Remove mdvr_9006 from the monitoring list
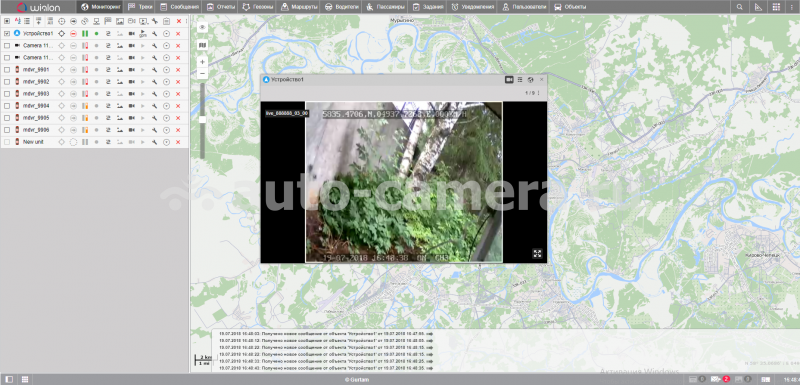The image size is (800, 385). [x=178, y=130]
